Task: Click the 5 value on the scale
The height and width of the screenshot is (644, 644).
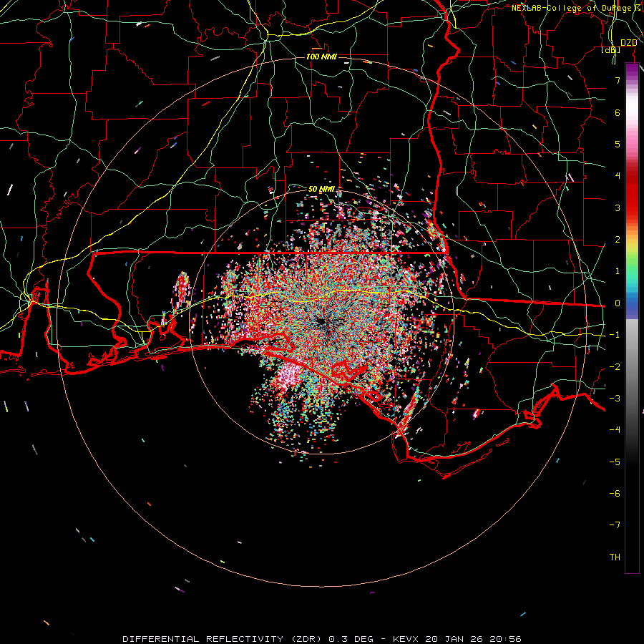Action: click(x=618, y=144)
